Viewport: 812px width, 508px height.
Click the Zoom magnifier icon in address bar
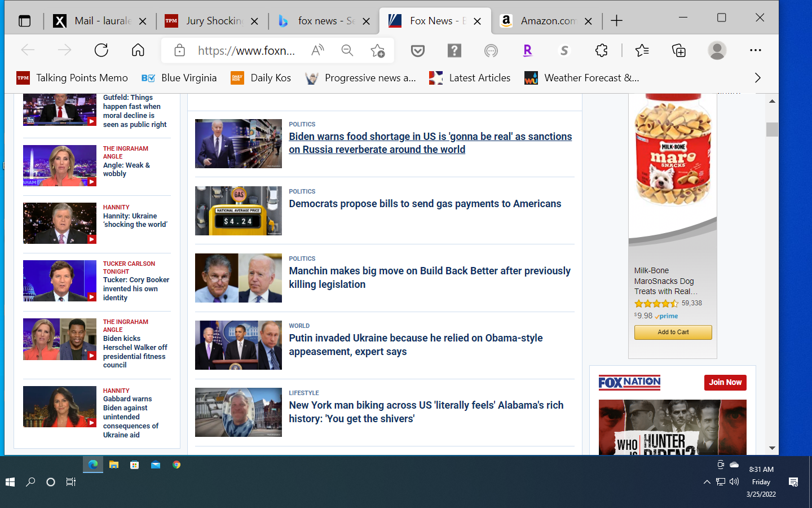click(x=347, y=50)
